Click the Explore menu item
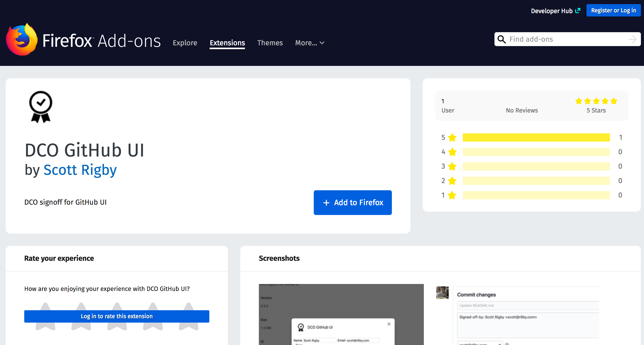Viewport: 644px width, 345px height. [185, 42]
